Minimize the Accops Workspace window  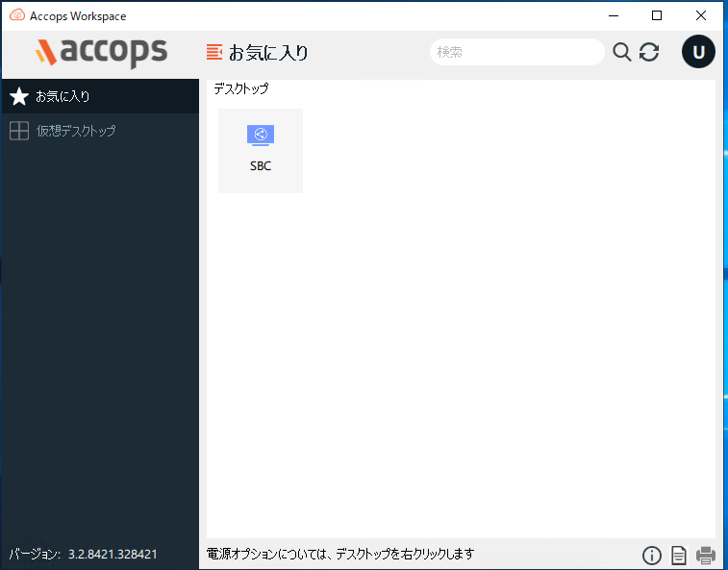point(614,15)
